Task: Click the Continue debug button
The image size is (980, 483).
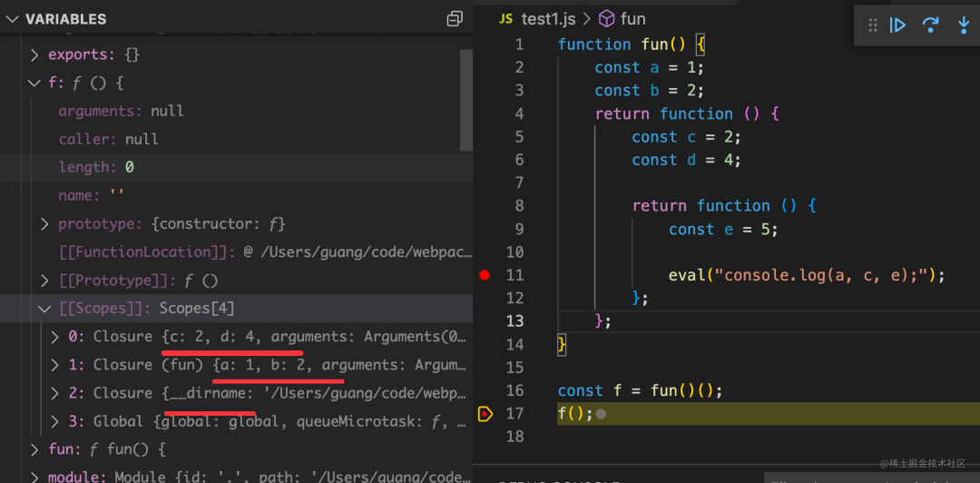Action: tap(898, 25)
